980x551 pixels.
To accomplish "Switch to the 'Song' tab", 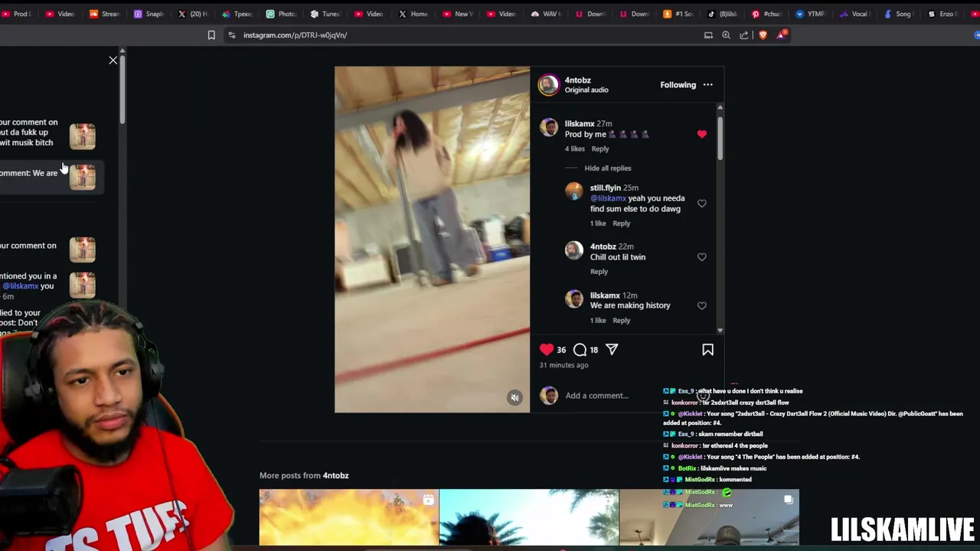I will coord(899,14).
